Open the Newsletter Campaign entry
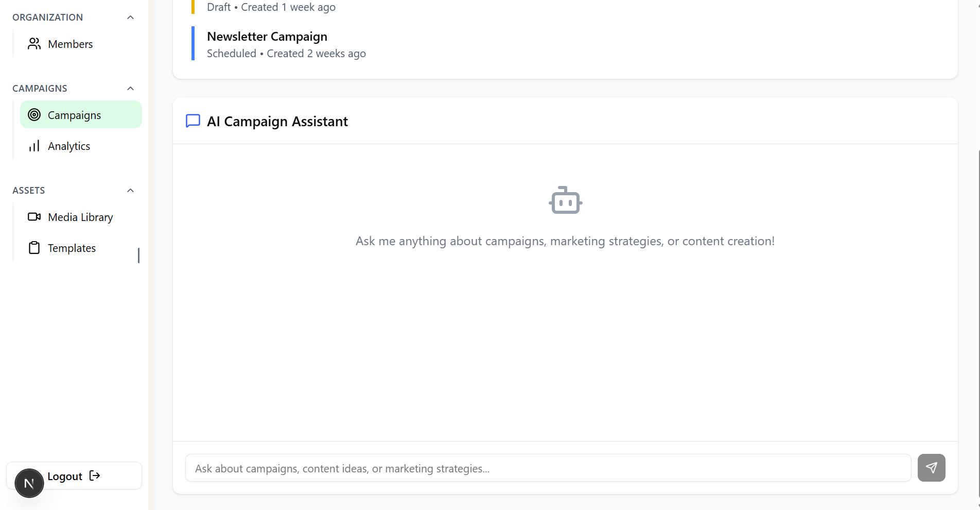Screen dimensions: 980x510 286,44
